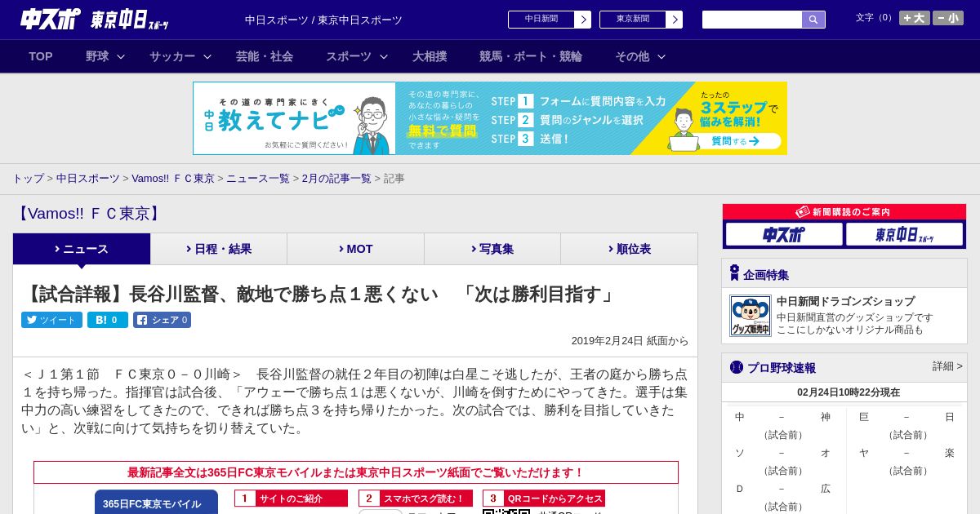Viewport: 980px width, 514px height.
Task: Open the 中日新聞 link button
Action: click(x=541, y=20)
